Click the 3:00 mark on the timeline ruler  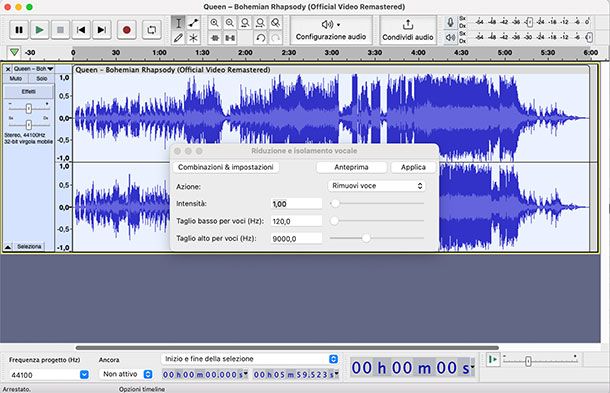tap(331, 53)
